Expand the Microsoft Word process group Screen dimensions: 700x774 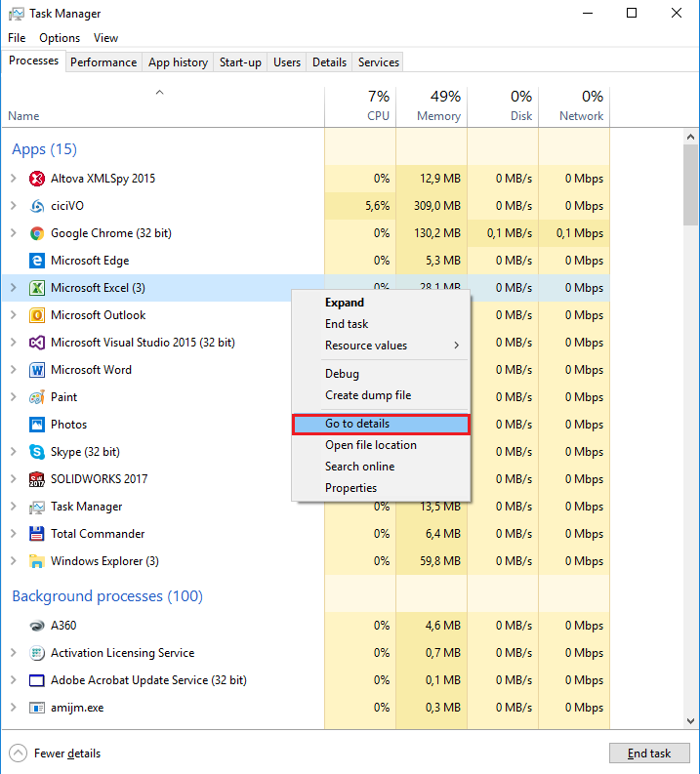point(13,370)
